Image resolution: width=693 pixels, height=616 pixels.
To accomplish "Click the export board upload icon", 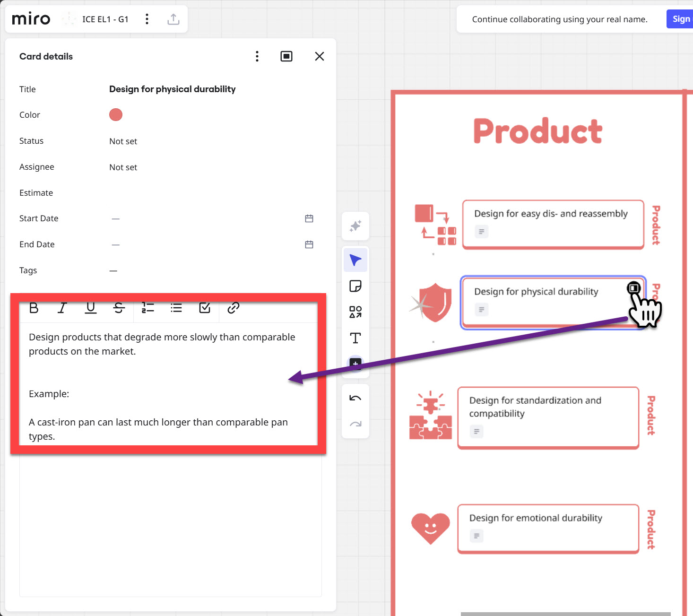I will pos(173,19).
